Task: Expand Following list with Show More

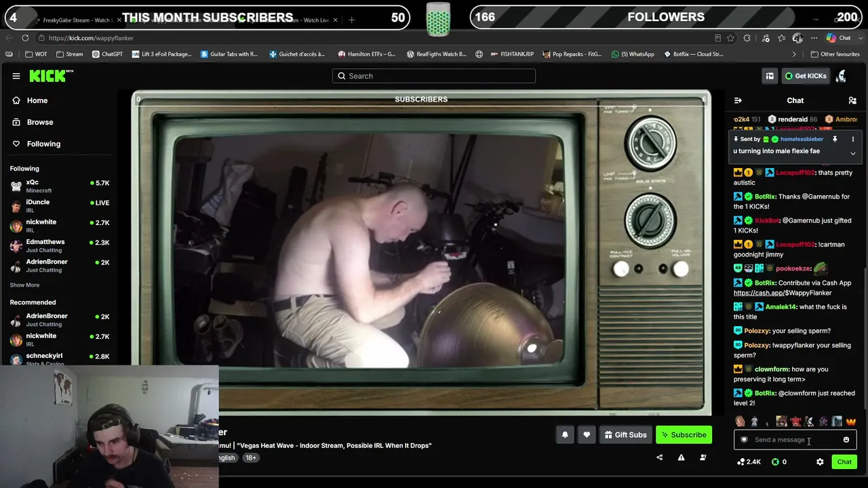Action: pos(24,285)
